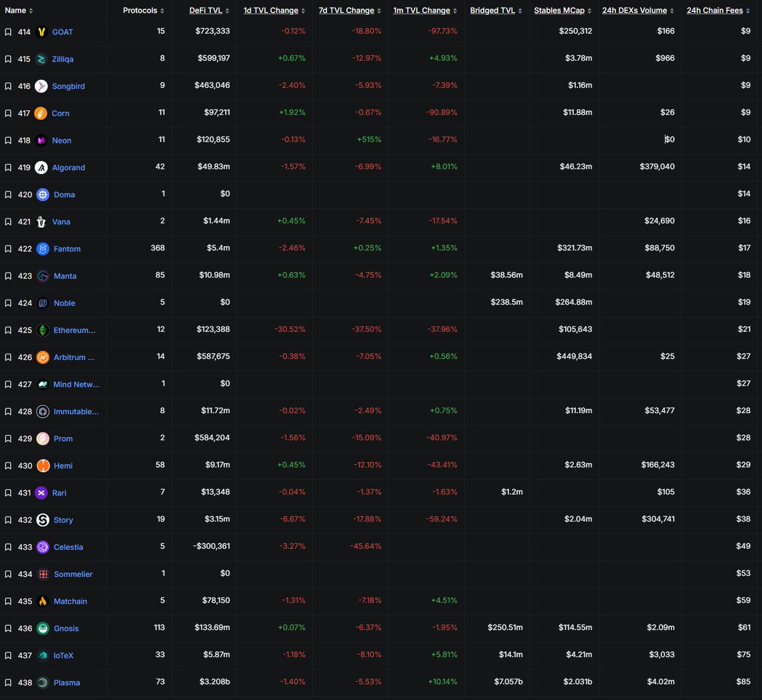The image size is (762, 700).
Task: Click the Hemi chain logo icon
Action: 43,466
